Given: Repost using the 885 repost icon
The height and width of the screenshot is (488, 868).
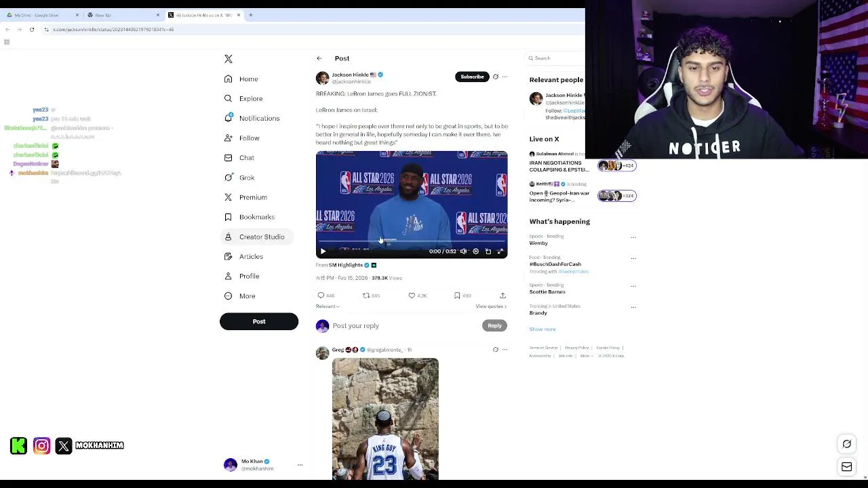Looking at the screenshot, I should tap(366, 296).
